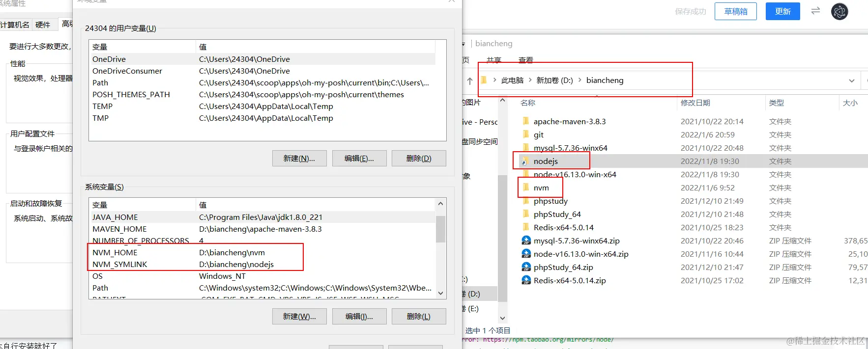Click the mysql-5.7.36-winx64.zip archive icon

pos(526,241)
